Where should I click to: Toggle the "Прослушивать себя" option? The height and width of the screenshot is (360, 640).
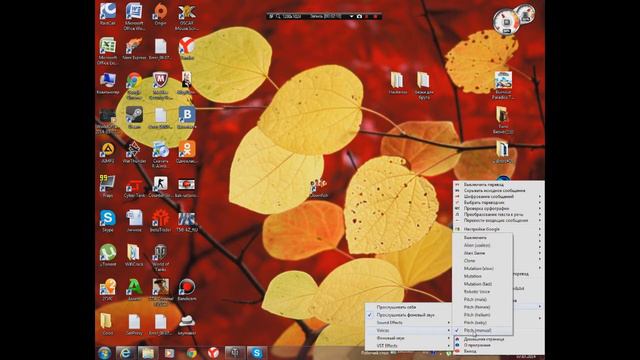click(x=408, y=307)
